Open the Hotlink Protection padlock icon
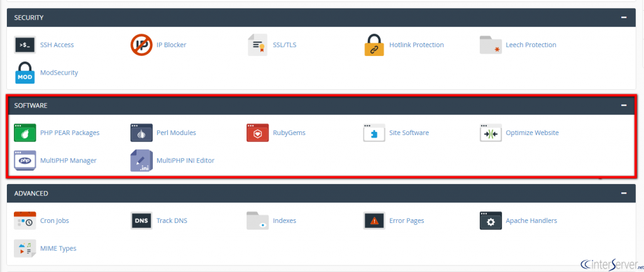The height and width of the screenshot is (272, 644). [x=374, y=45]
